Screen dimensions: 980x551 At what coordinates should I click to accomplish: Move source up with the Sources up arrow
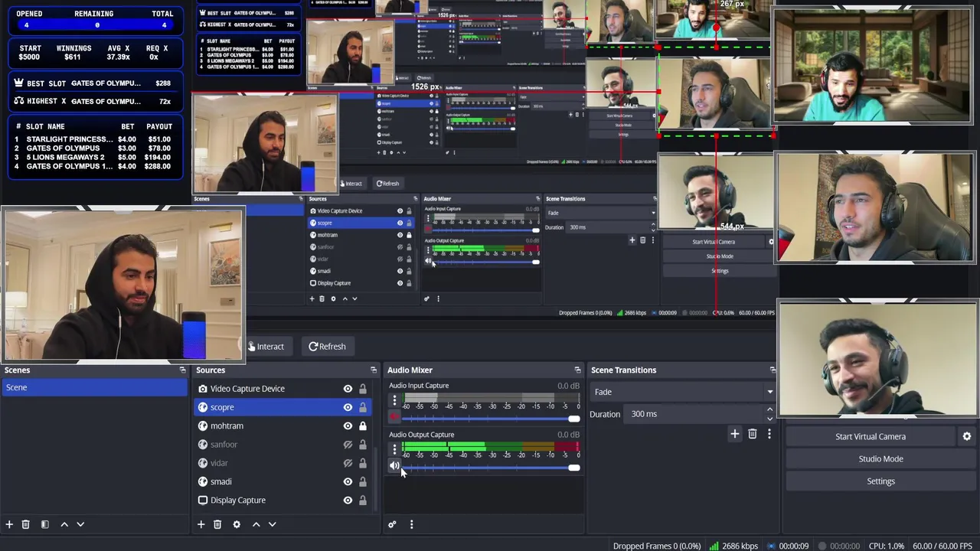pos(256,524)
